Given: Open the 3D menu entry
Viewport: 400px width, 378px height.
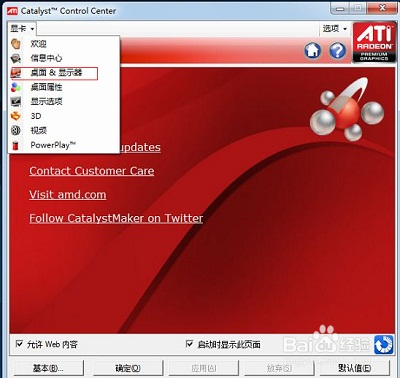Looking at the screenshot, I should [63, 116].
